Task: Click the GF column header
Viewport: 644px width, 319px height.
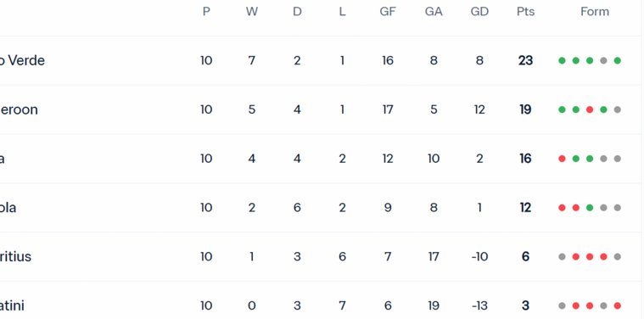Action: pos(387,12)
